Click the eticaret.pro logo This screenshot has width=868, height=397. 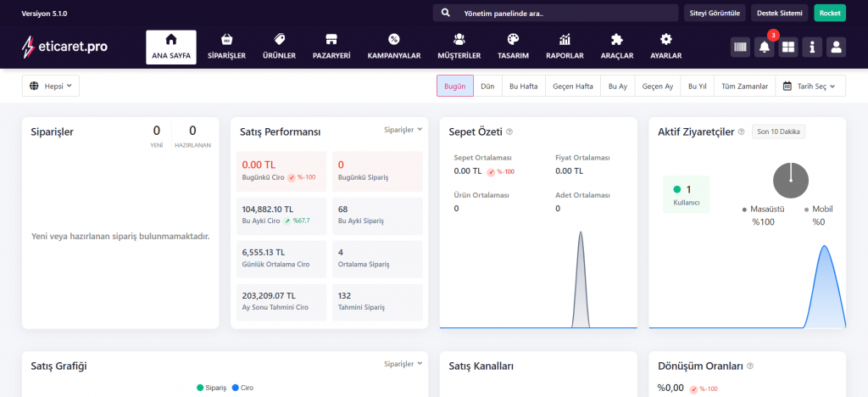pyautogui.click(x=64, y=47)
